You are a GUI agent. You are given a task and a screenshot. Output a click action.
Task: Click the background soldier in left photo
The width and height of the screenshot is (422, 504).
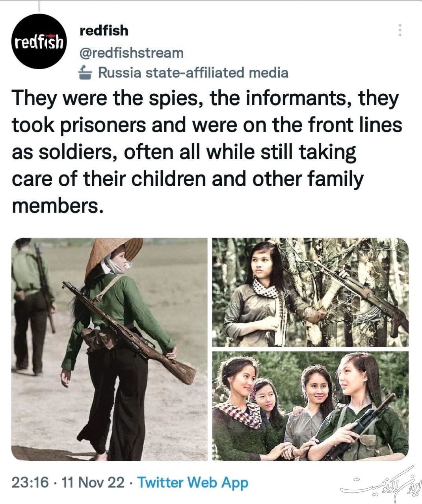click(x=32, y=306)
